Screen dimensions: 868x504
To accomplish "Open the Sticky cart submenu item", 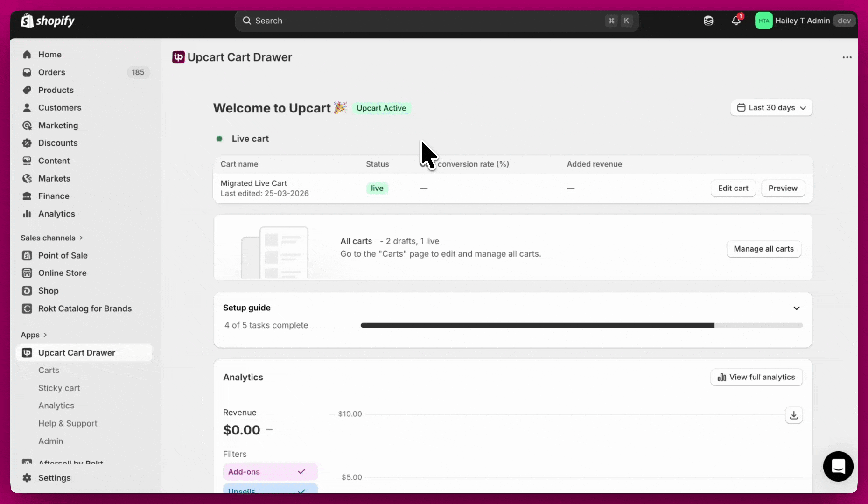I will (59, 388).
